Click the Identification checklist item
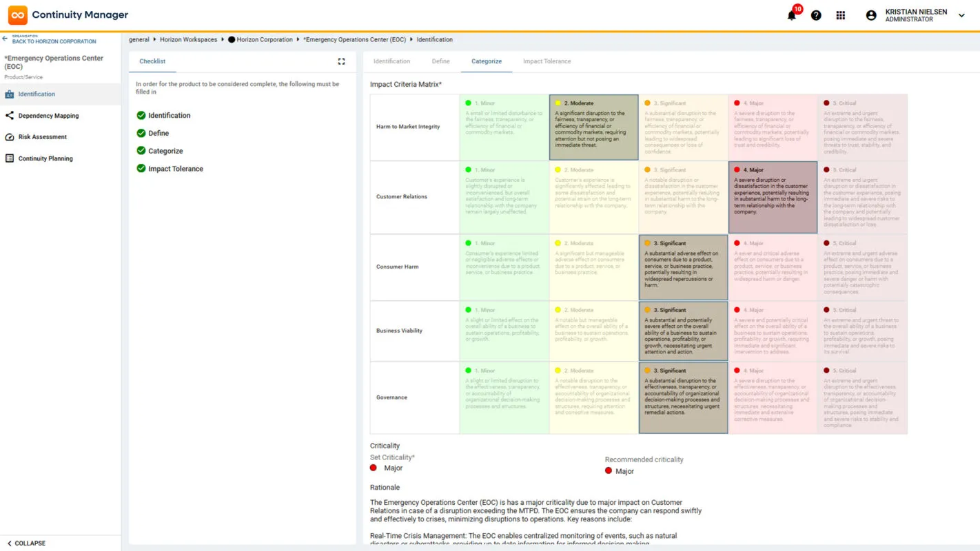The height and width of the screenshot is (551, 980). (169, 116)
